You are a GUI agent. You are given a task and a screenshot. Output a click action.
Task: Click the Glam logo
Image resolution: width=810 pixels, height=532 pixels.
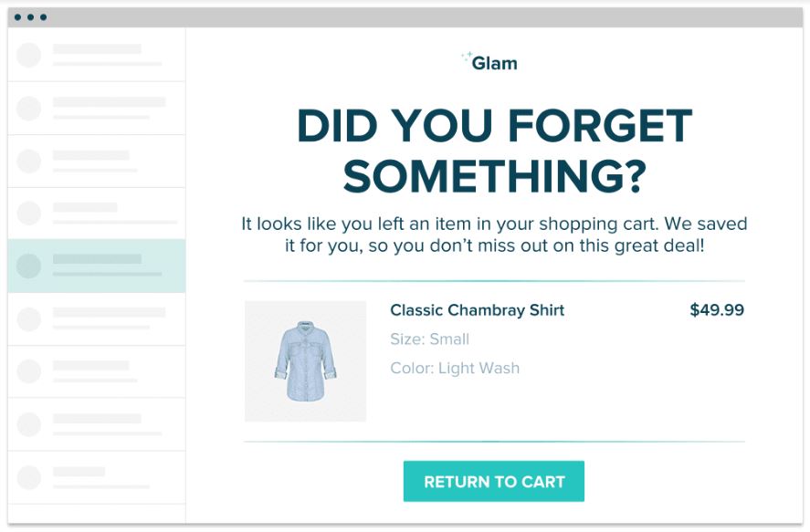tap(489, 62)
